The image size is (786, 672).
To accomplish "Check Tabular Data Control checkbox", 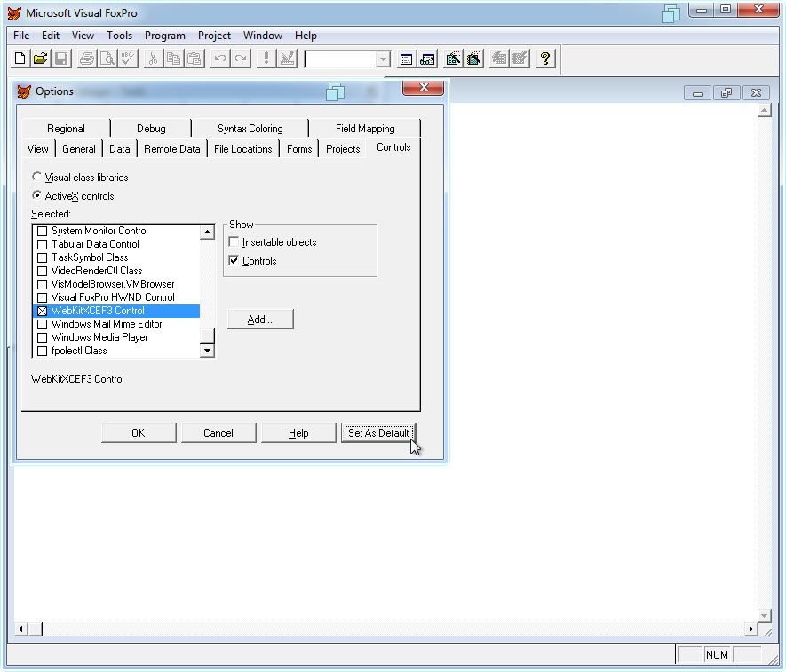I will tap(43, 244).
